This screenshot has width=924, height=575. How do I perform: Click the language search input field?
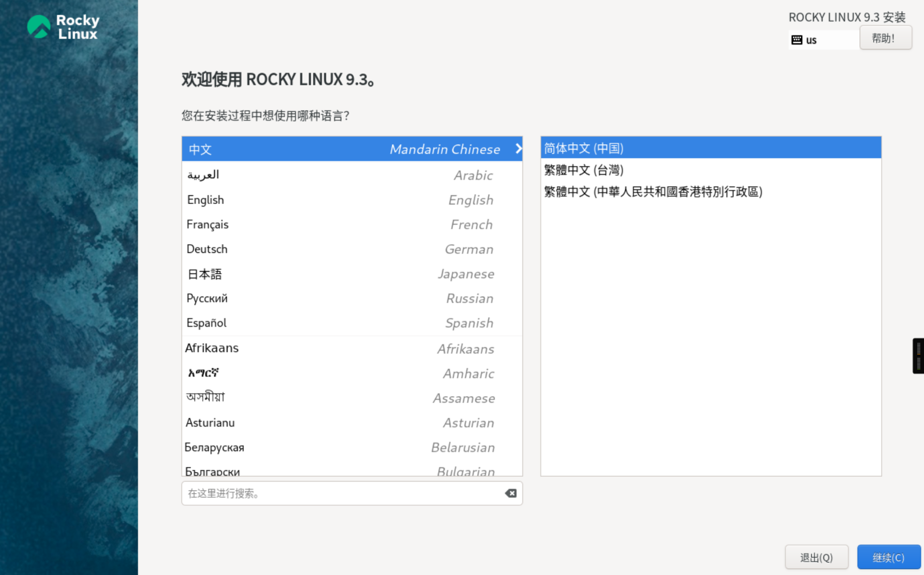(352, 493)
